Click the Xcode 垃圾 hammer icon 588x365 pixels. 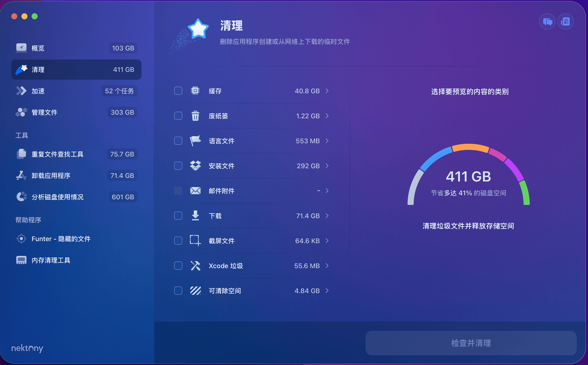[195, 266]
